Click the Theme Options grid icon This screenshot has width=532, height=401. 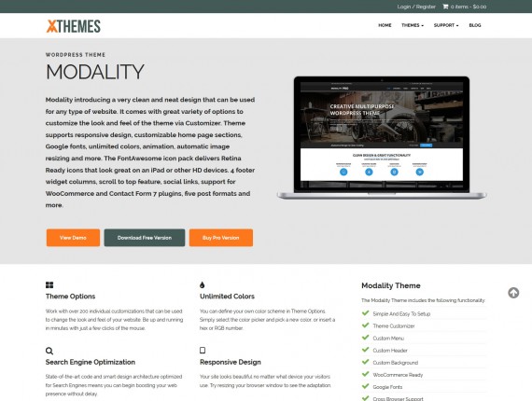point(49,284)
